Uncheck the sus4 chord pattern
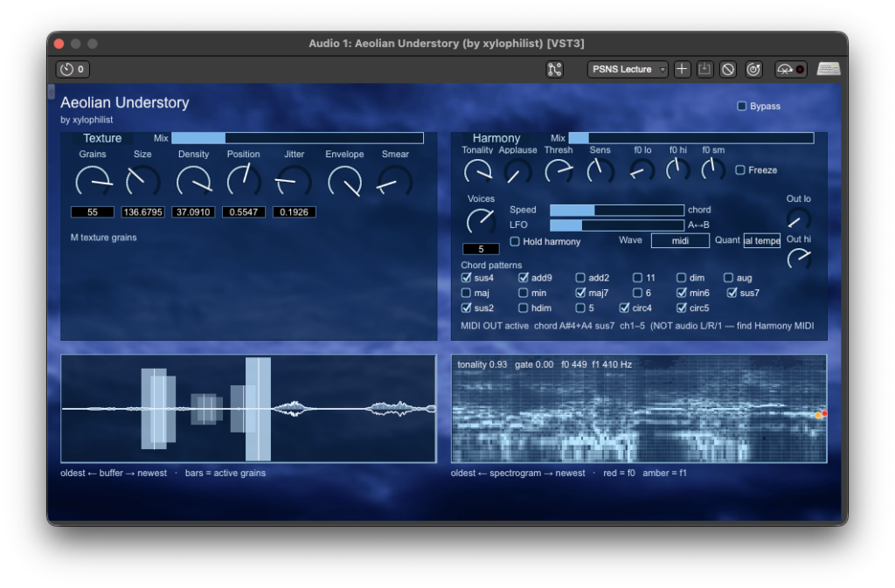This screenshot has width=895, height=588. [466, 278]
